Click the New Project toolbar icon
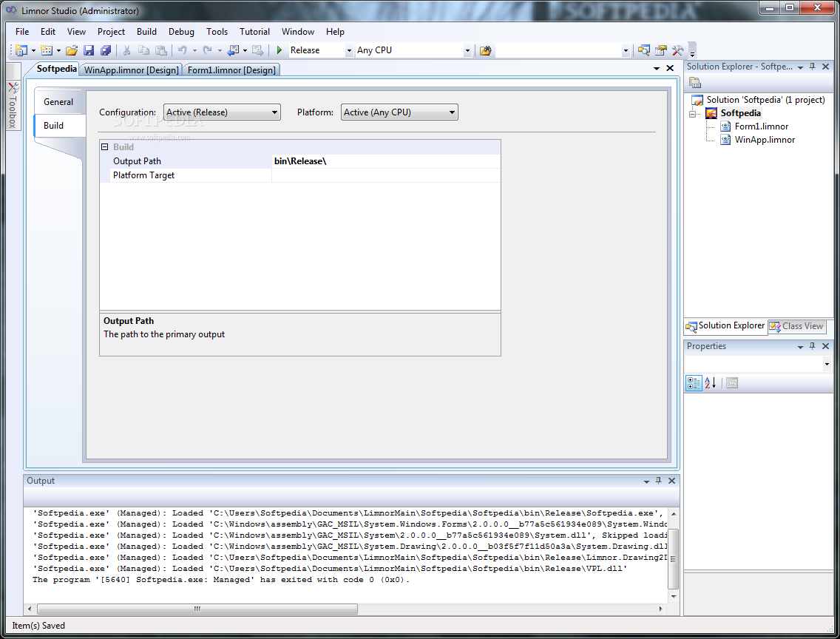This screenshot has width=840, height=639. [x=21, y=50]
